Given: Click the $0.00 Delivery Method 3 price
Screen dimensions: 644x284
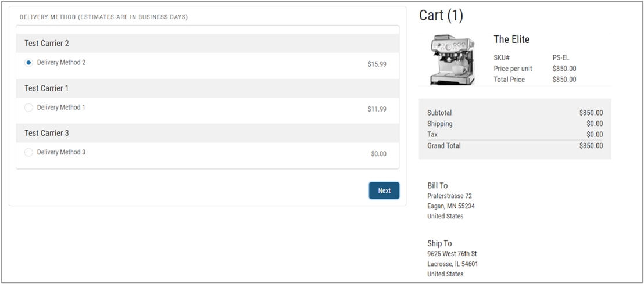Looking at the screenshot, I should pos(378,154).
